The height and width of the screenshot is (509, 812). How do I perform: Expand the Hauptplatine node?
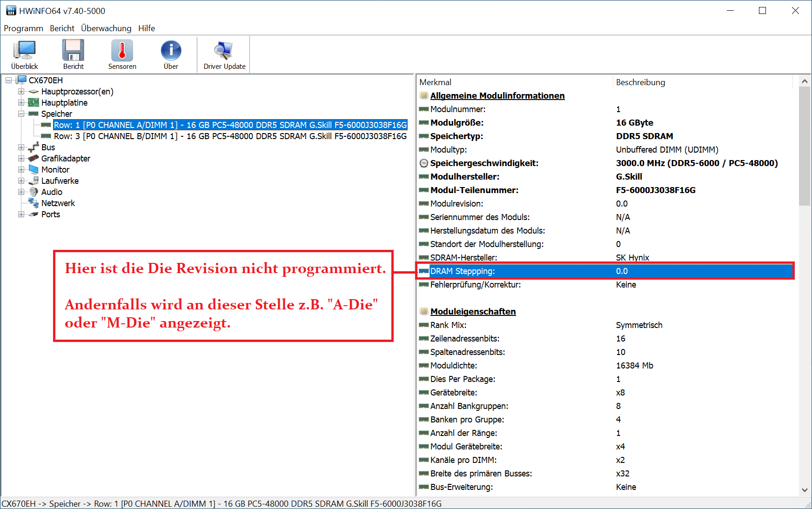[21, 103]
